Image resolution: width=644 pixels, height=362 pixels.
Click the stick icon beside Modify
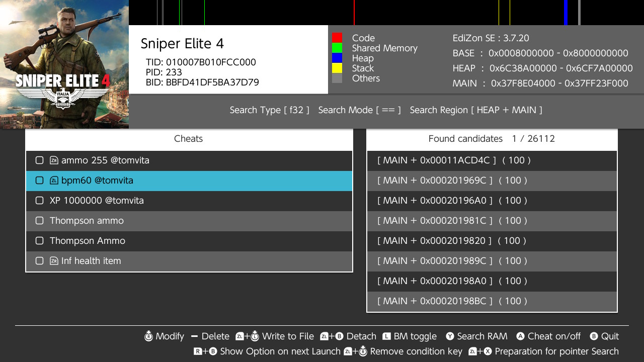[x=148, y=336]
